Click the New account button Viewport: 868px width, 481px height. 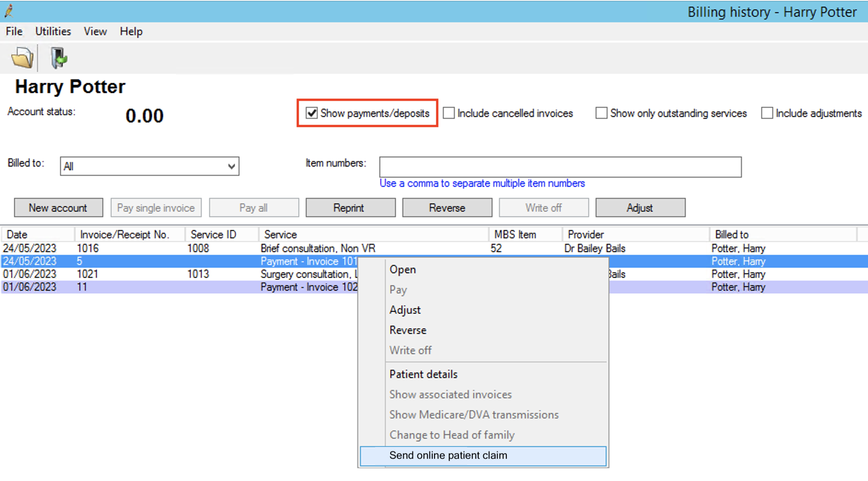(58, 207)
